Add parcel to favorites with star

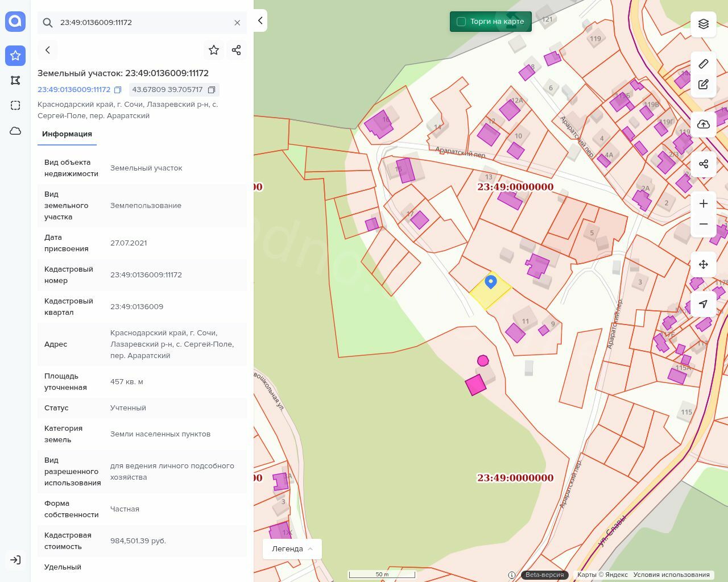tap(214, 50)
